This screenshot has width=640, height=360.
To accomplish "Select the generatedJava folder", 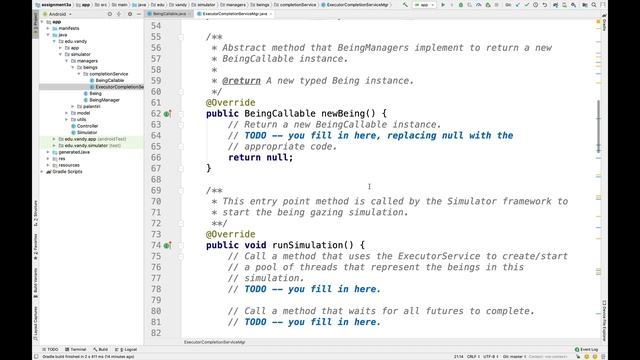I will pos(74,152).
